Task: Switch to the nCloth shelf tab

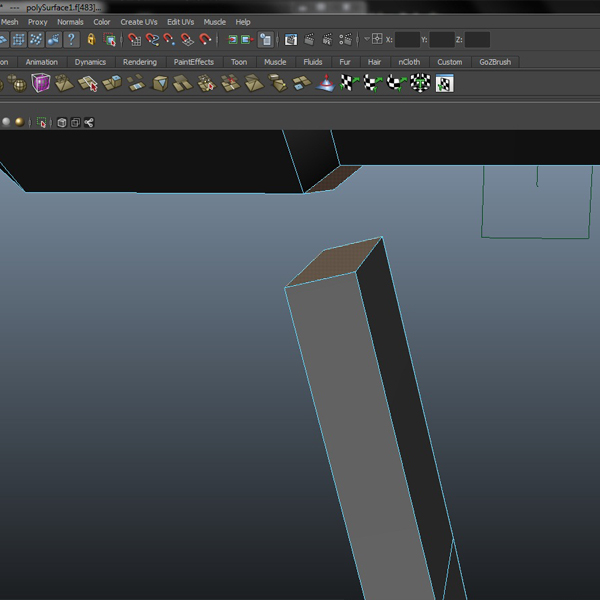Action: coord(409,62)
